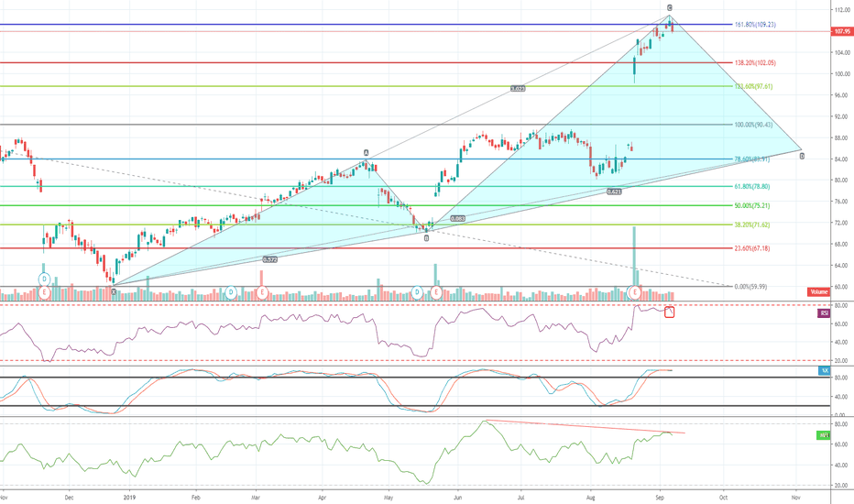The image size is (854, 504).
Task: Click the 61.80%(78.80) Fibonacci label
Action: pyautogui.click(x=752, y=187)
